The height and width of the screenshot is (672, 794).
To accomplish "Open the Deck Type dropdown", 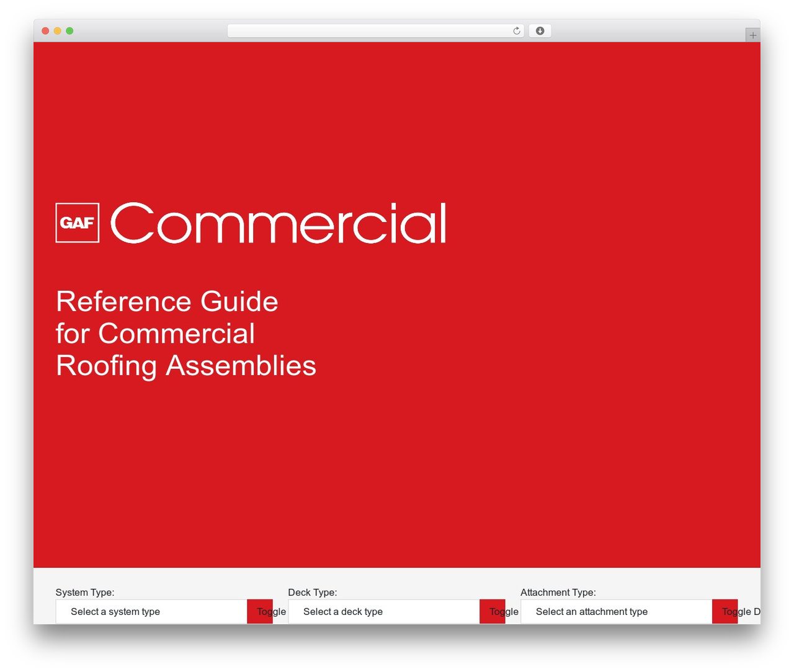I will click(384, 611).
